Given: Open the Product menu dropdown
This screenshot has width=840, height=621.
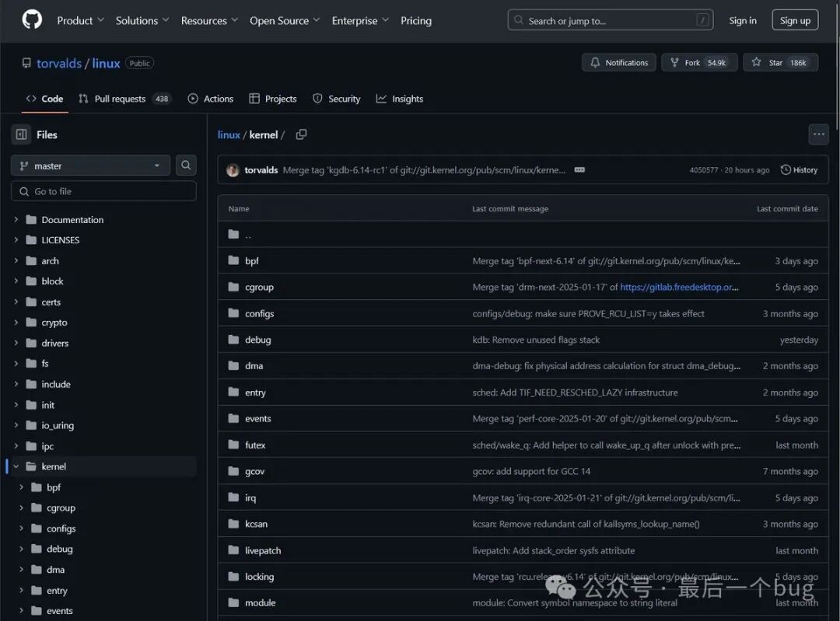Looking at the screenshot, I should coord(80,20).
